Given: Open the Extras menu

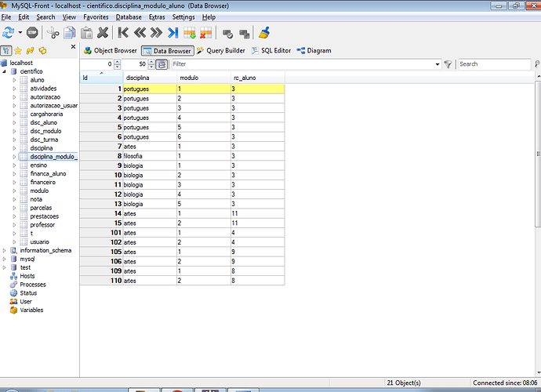Looking at the screenshot, I should point(157,17).
